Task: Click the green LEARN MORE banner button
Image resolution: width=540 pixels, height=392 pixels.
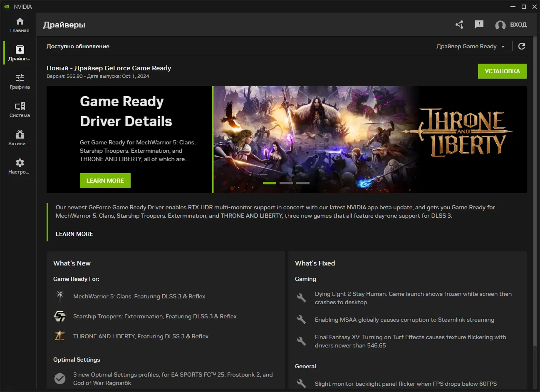Action: click(x=105, y=181)
